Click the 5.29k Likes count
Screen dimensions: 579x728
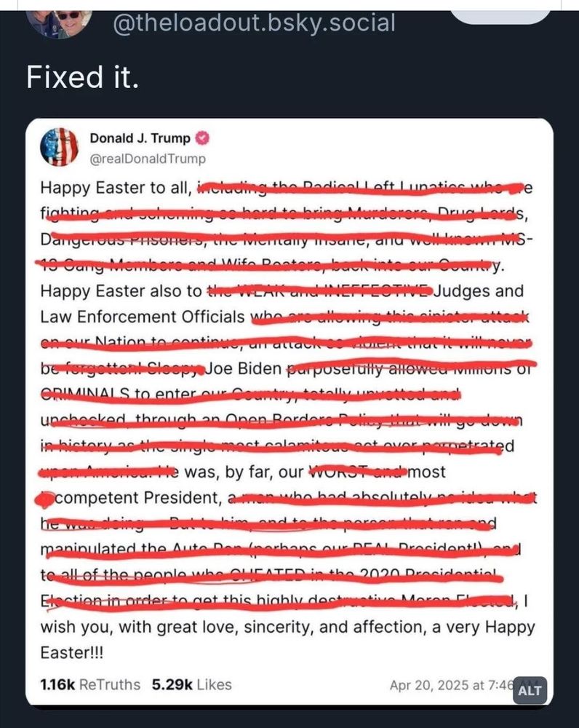coord(191,684)
